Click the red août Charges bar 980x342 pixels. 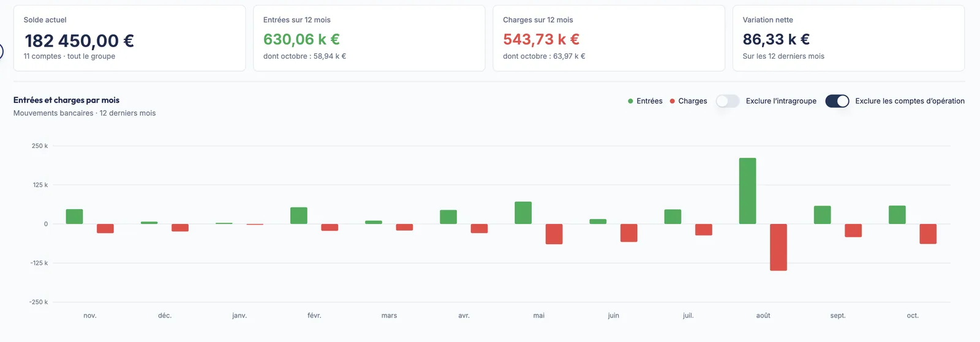778,247
